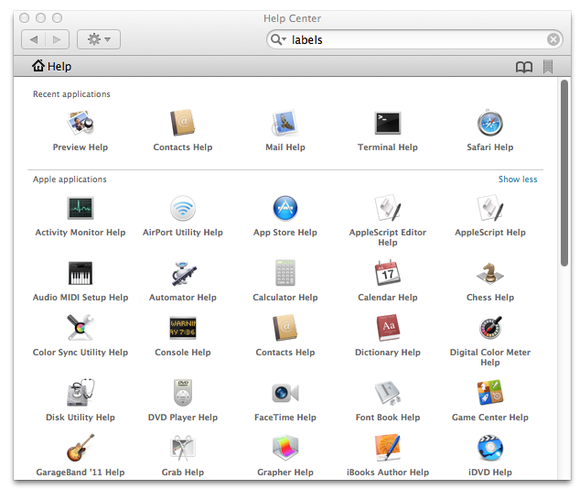Image resolution: width=580 pixels, height=489 pixels.
Task: Open iDVD Help icon
Action: [x=490, y=448]
